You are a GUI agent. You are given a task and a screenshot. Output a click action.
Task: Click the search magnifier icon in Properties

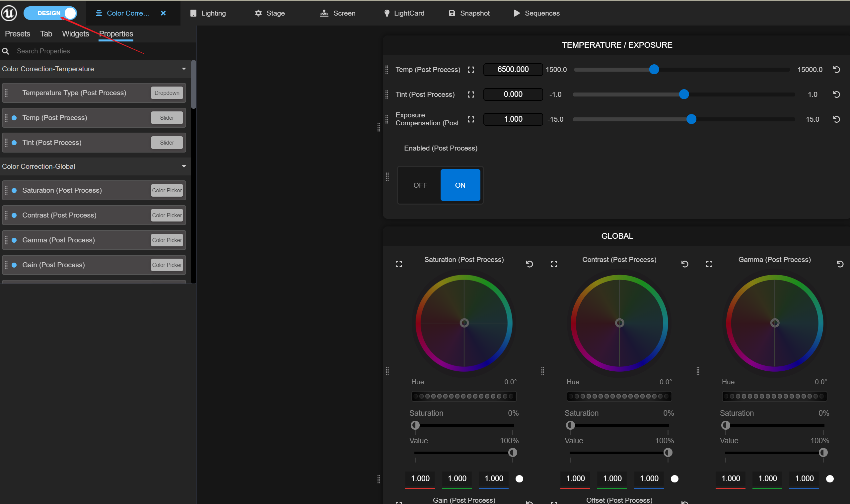5,51
